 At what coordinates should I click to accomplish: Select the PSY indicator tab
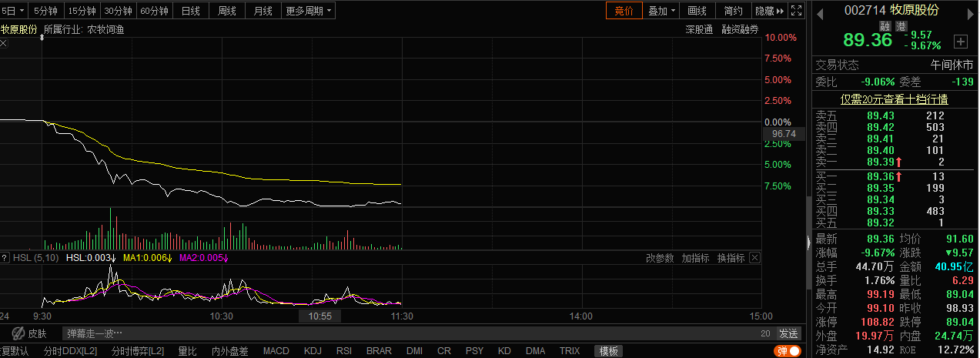[x=475, y=351]
